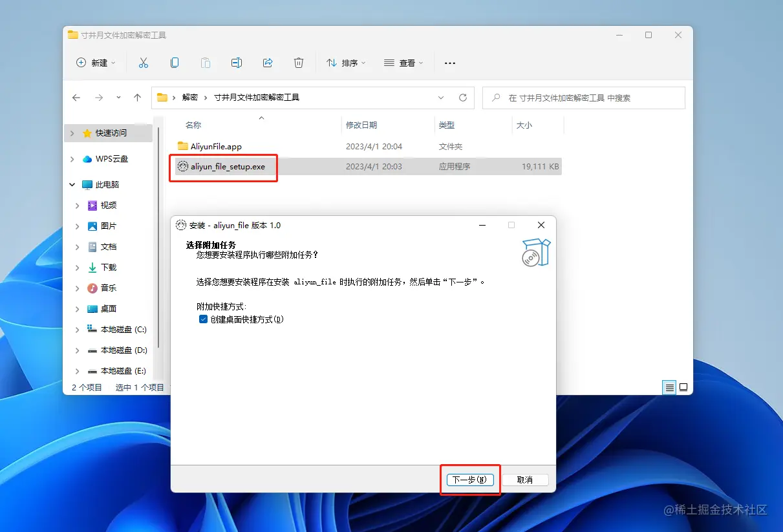
Task: Select 桌面 in the navigation pane
Action: pyautogui.click(x=109, y=308)
